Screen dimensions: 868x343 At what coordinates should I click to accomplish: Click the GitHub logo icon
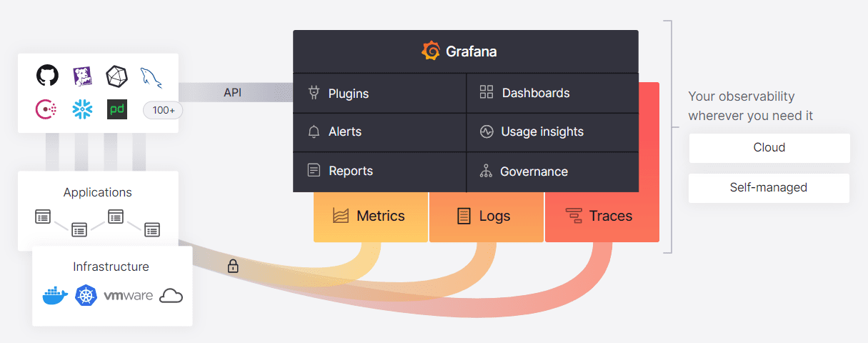coord(47,76)
